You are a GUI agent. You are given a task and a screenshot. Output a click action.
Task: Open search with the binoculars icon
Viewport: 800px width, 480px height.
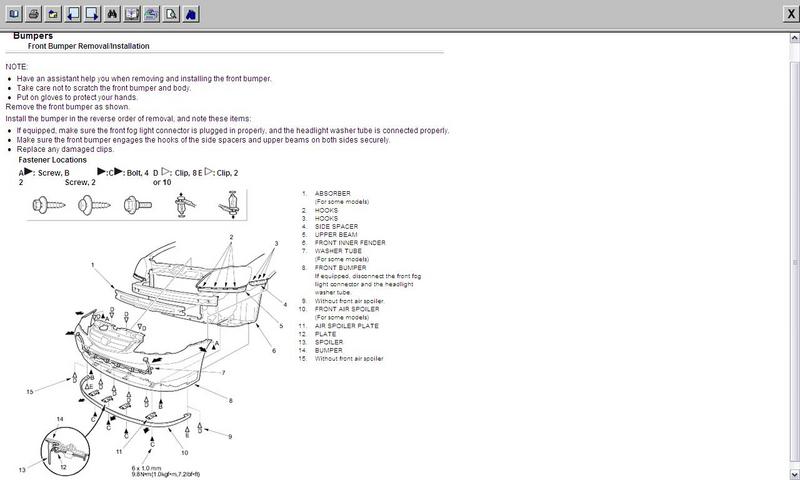pos(112,14)
